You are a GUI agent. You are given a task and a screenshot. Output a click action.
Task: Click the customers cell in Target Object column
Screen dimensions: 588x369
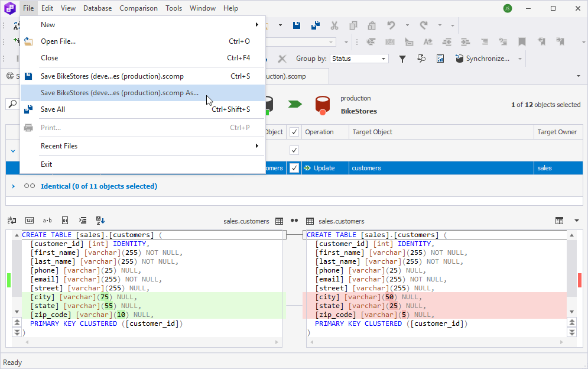441,168
